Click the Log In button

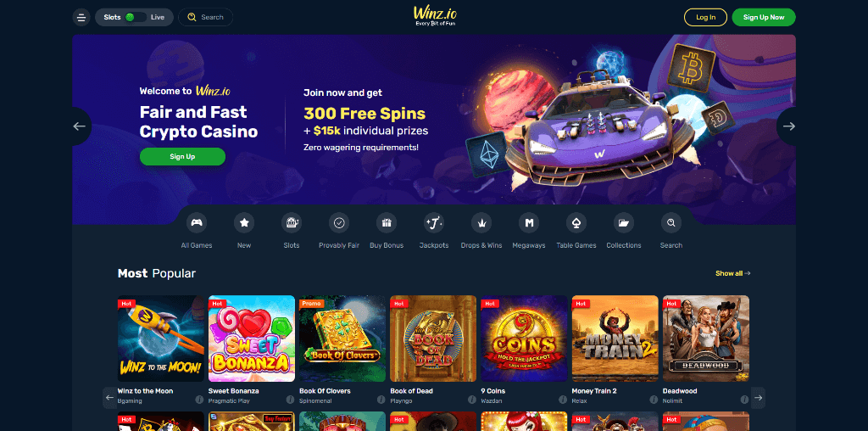point(706,17)
